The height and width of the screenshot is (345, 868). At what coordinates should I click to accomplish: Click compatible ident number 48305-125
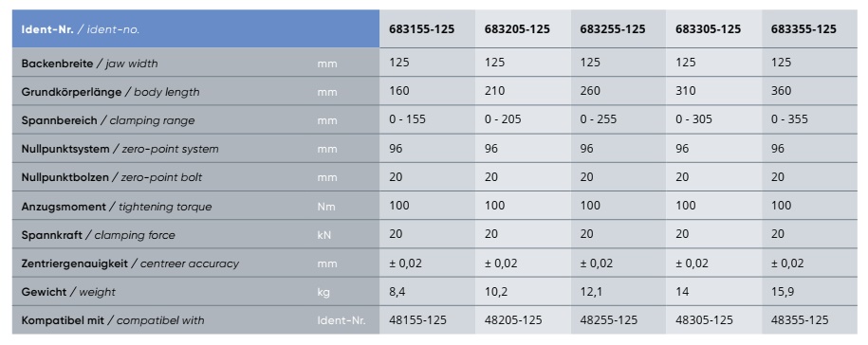click(704, 320)
